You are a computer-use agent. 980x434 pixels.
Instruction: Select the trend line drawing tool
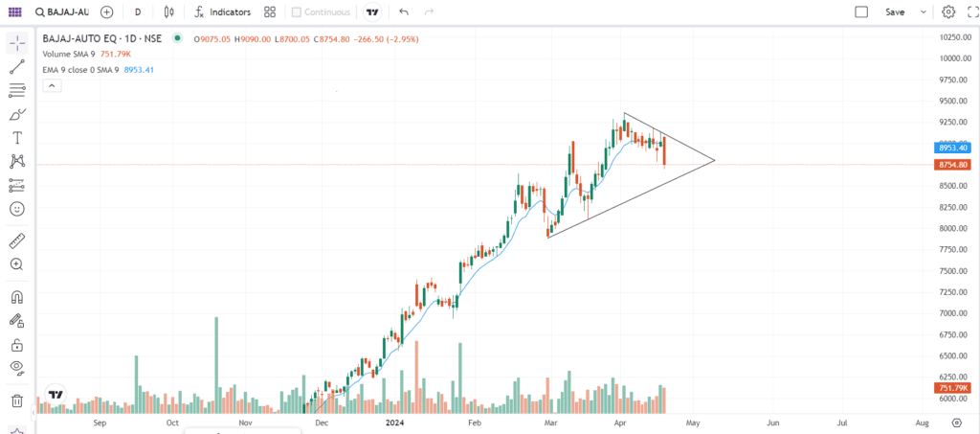[x=16, y=67]
